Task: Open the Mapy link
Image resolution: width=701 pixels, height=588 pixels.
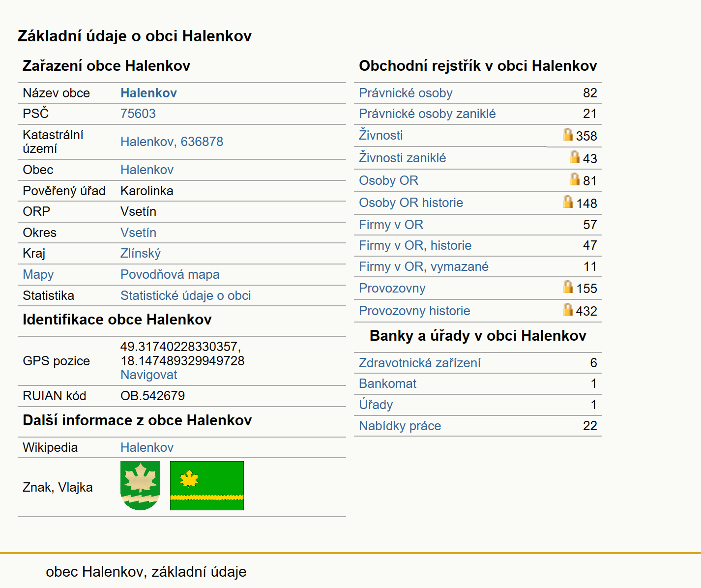Action: [x=38, y=274]
